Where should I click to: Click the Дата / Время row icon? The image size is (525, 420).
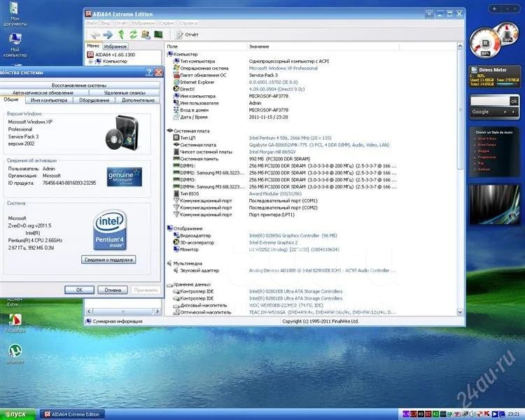click(x=176, y=117)
